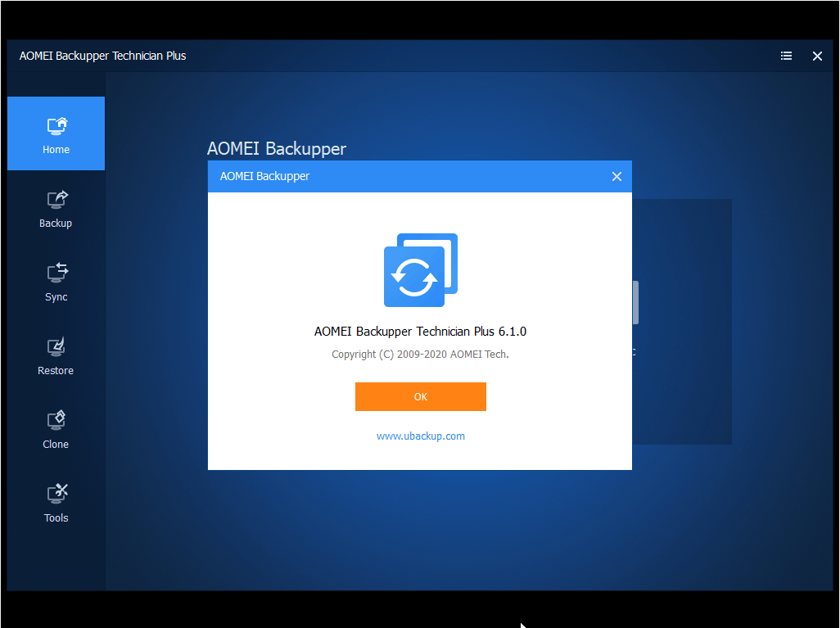Click OK in the about dialog
This screenshot has width=840, height=628.
[x=421, y=396]
